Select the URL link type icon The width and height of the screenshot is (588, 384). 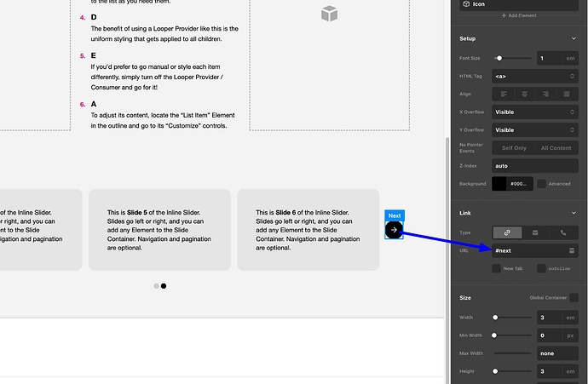[x=507, y=232]
